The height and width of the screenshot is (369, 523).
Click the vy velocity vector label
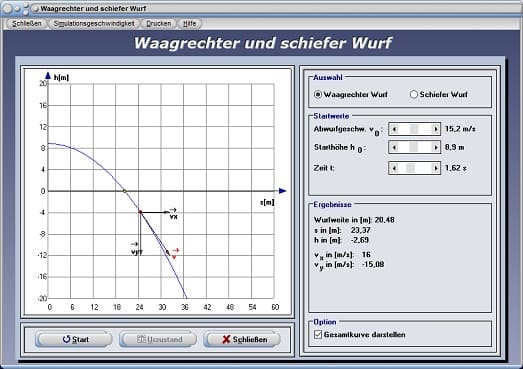tap(136, 249)
